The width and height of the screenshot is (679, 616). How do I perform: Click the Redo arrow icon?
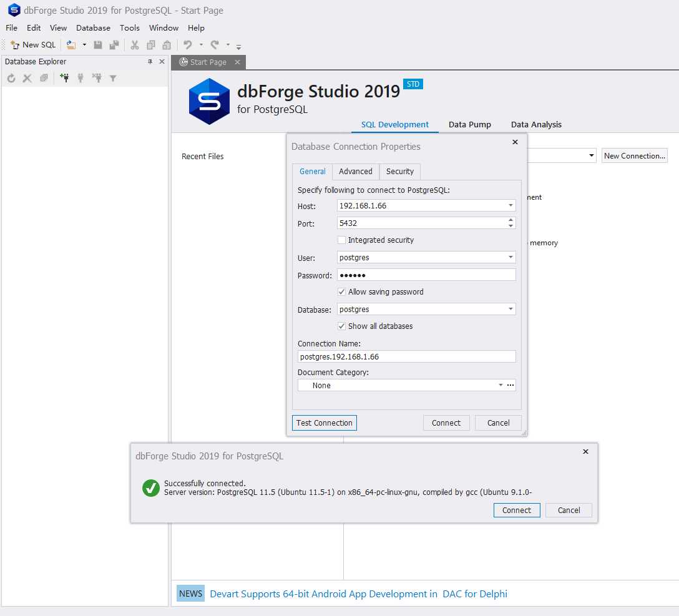click(x=215, y=44)
